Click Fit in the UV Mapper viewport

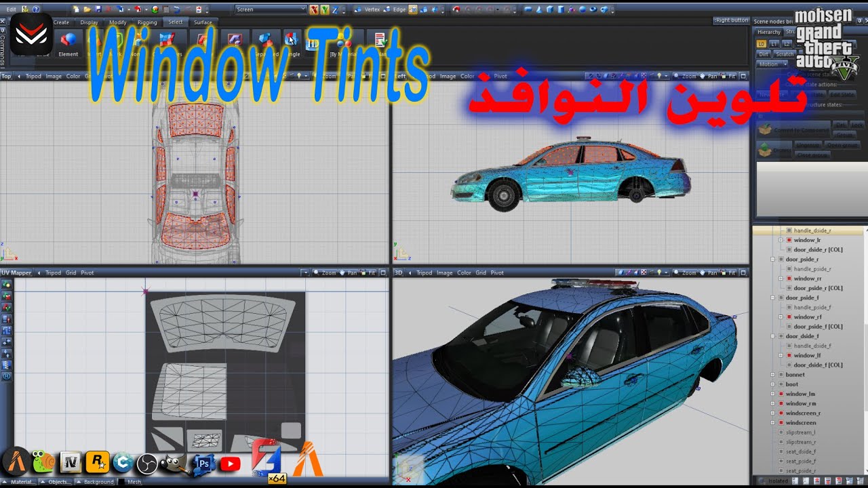click(368, 272)
